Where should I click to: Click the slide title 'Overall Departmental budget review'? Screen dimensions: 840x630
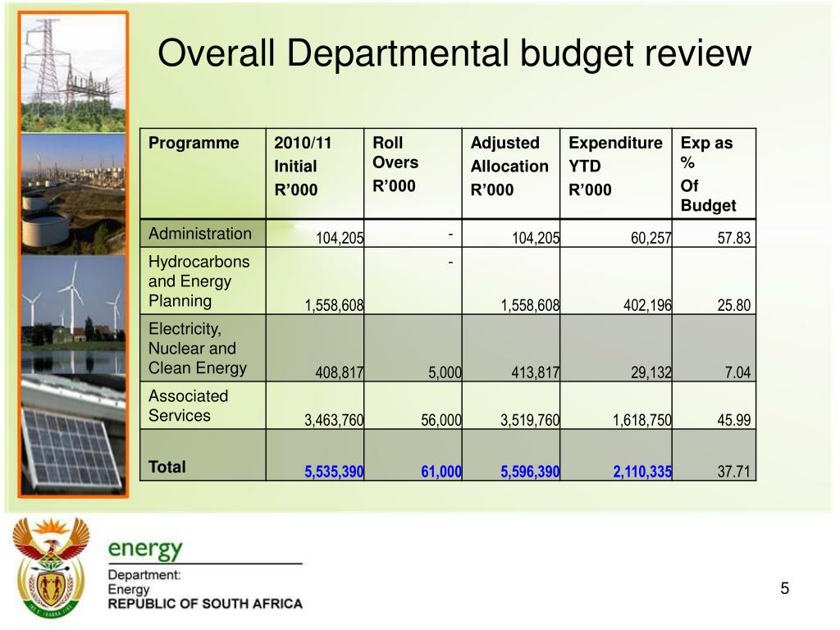pos(454,53)
